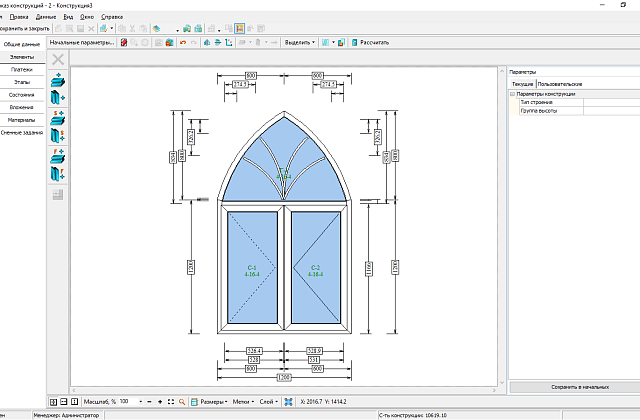Click Сохранить в начальных button
Image resolution: width=640 pixels, height=420 pixels.
click(580, 387)
